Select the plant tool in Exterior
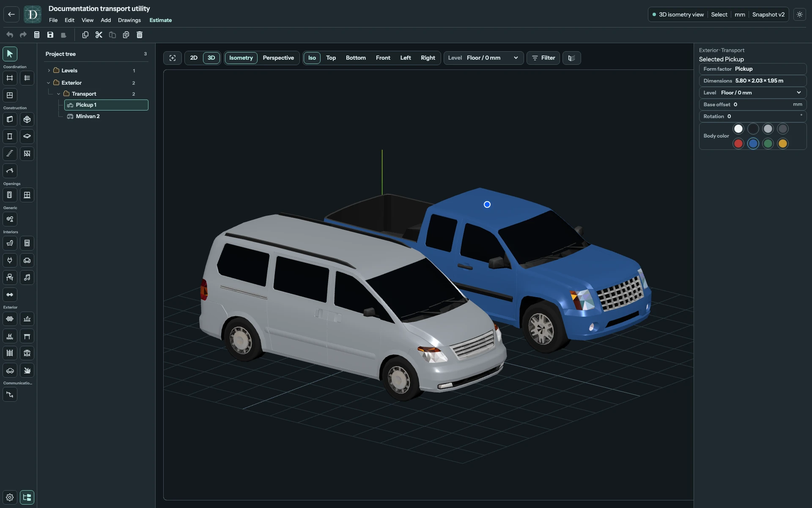Viewport: 812px width, 508px height. [x=27, y=370]
